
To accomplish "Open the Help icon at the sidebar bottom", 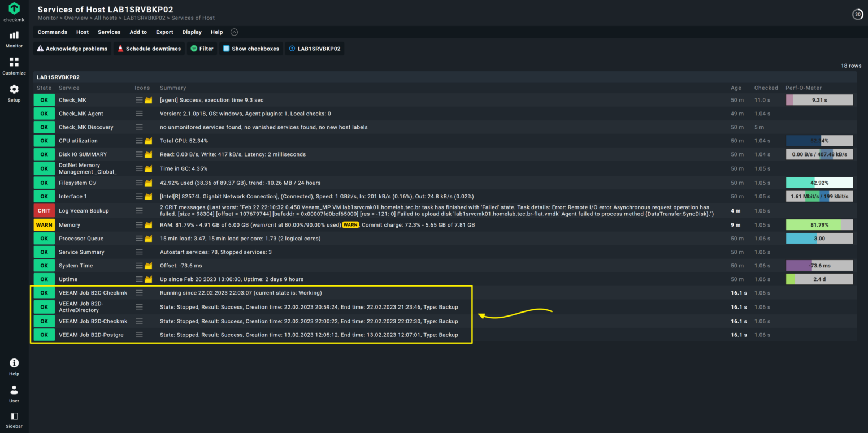I will click(13, 362).
